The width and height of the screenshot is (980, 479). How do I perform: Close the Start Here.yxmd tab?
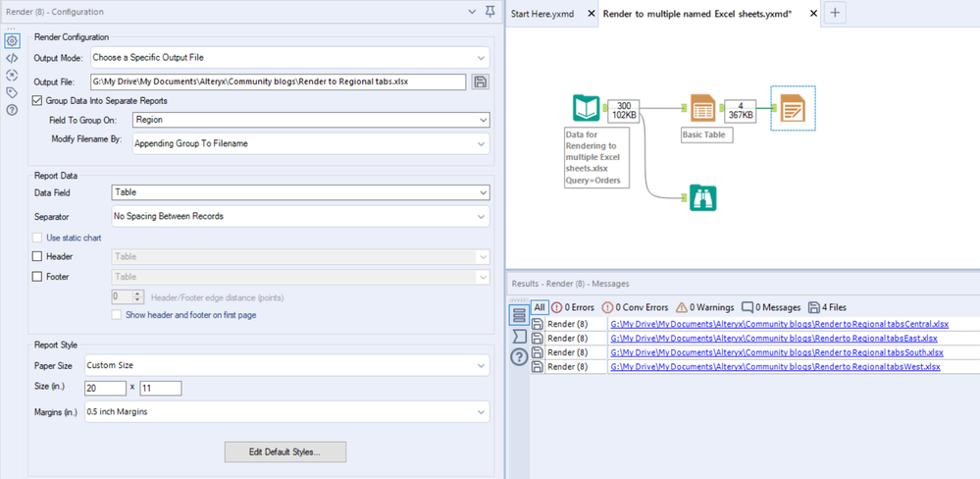pos(591,13)
